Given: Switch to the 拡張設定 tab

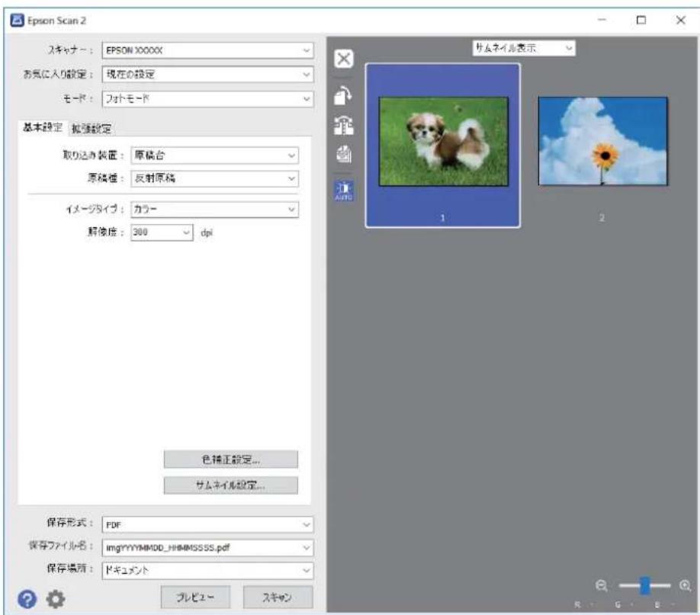Looking at the screenshot, I should pos(92,129).
